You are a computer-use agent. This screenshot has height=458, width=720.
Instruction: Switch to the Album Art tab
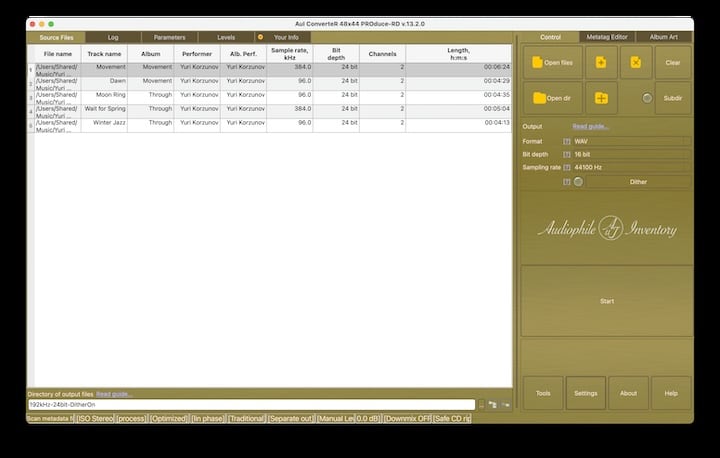click(664, 37)
